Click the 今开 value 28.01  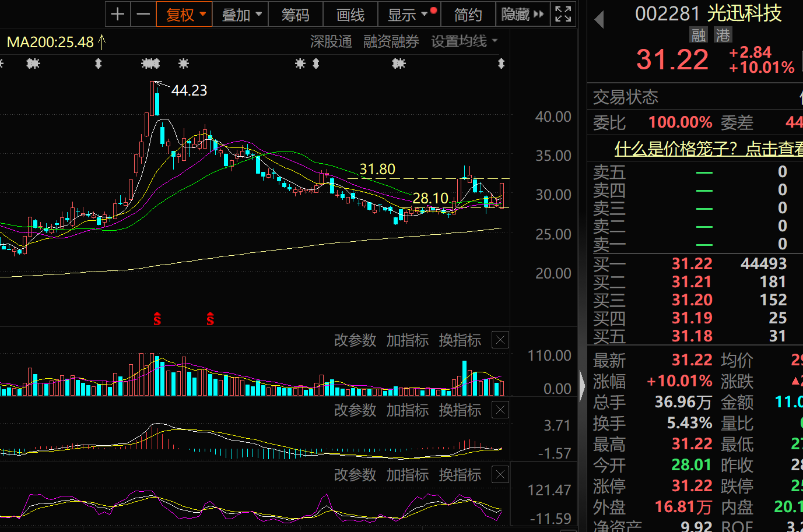(692, 465)
